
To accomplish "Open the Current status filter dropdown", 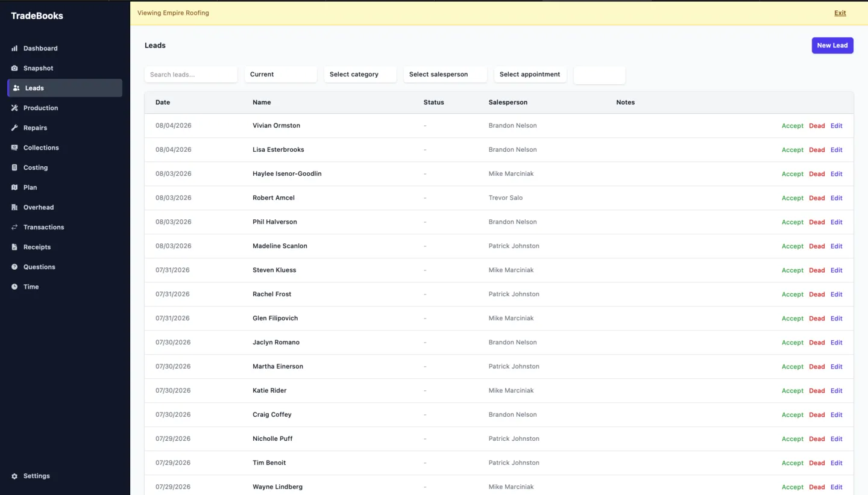I will (281, 75).
